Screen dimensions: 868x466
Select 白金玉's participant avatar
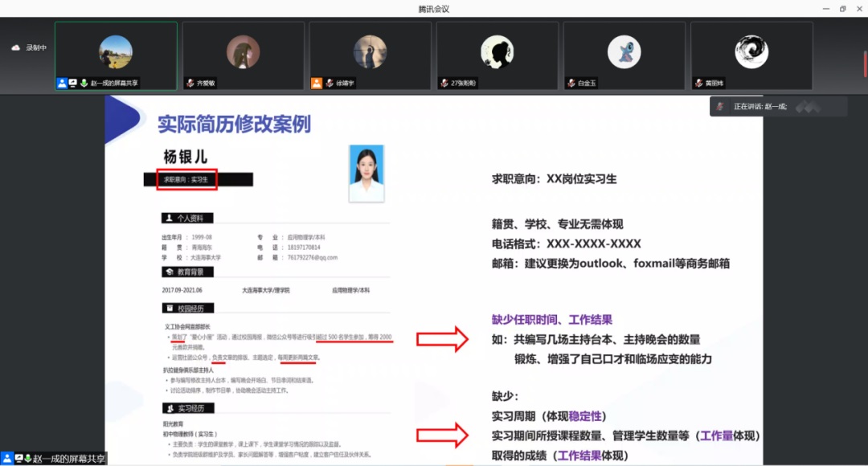tap(624, 52)
